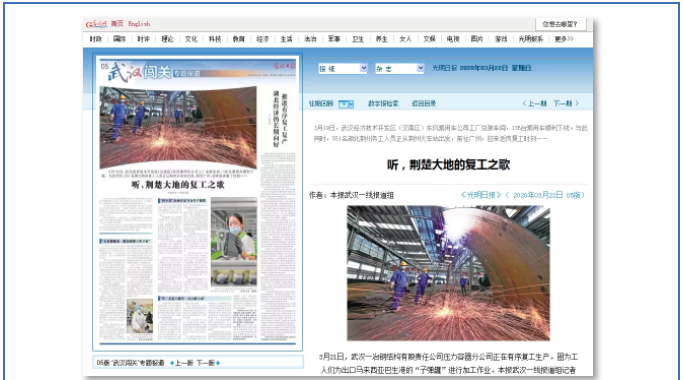Select the 军事 channel

pyautogui.click(x=334, y=39)
